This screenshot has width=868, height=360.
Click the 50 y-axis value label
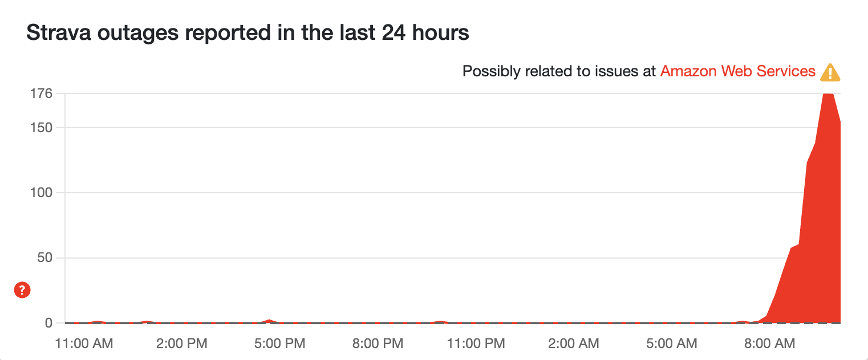click(x=44, y=257)
